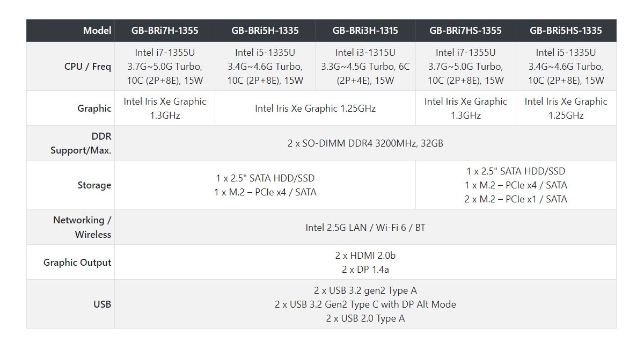The image size is (644, 349).
Task: Click the Storage row label
Action: point(94,185)
